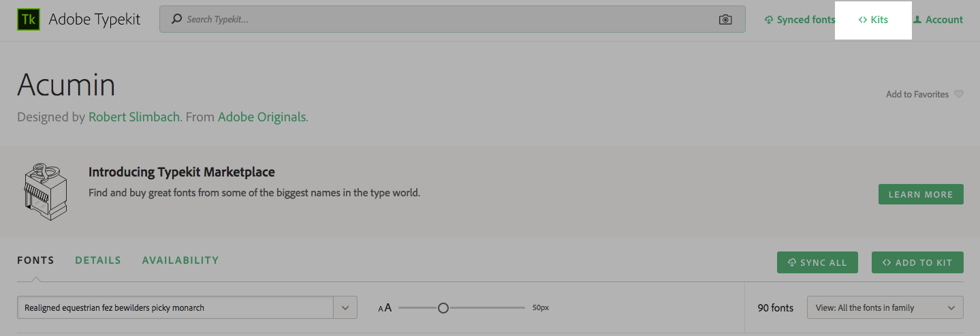Open the Account menu
This screenshot has width=980, height=336.
tap(938, 20)
